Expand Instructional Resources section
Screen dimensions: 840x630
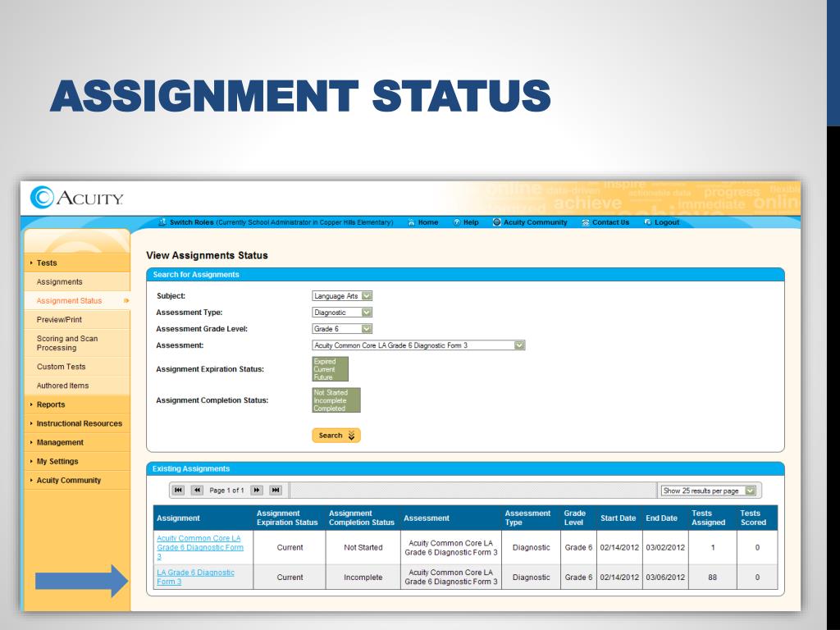[x=77, y=423]
